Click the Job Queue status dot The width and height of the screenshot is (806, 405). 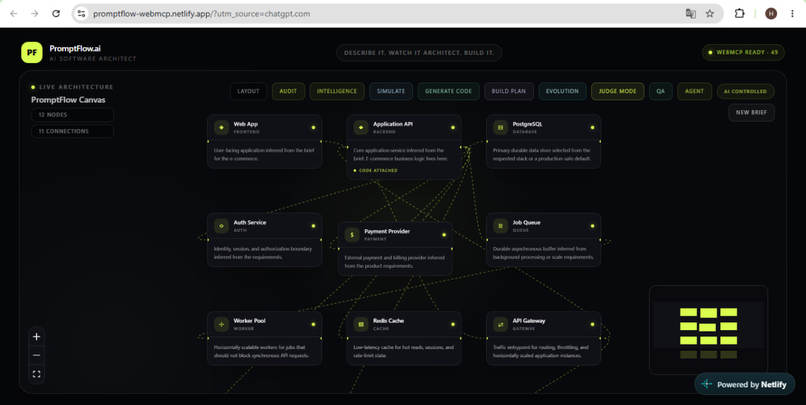pyautogui.click(x=592, y=226)
